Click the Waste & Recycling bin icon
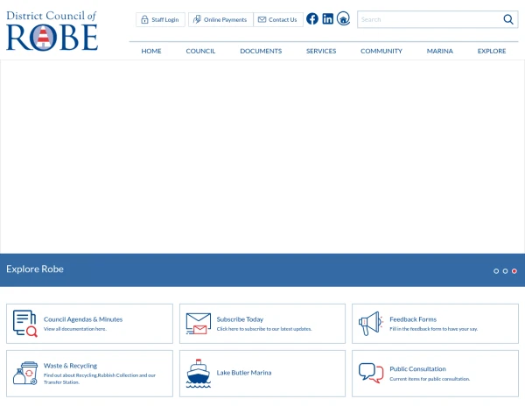The image size is (525, 420). (x=25, y=373)
